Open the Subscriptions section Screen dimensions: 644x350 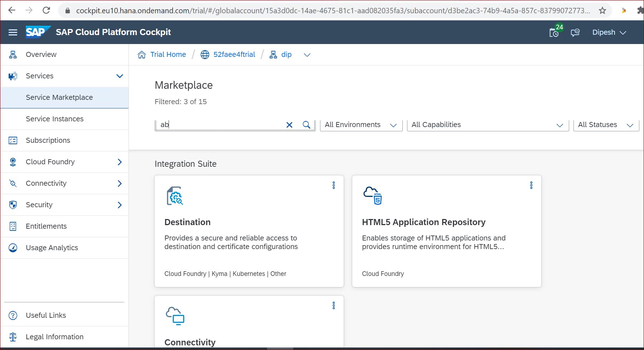[48, 140]
